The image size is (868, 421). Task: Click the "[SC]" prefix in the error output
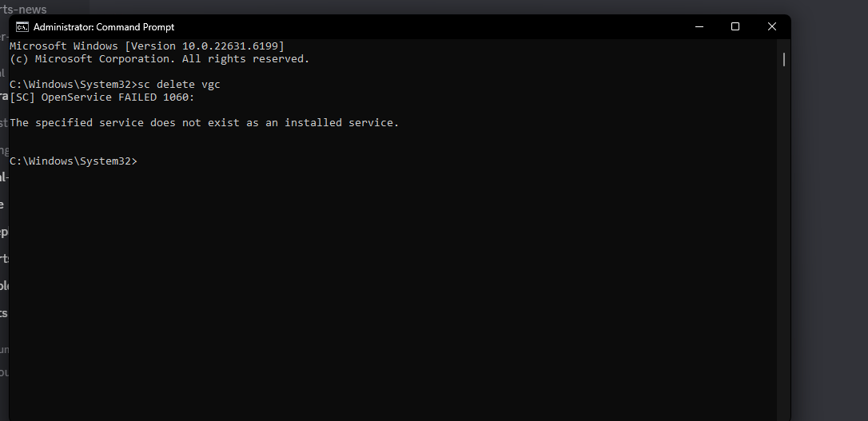pyautogui.click(x=22, y=97)
